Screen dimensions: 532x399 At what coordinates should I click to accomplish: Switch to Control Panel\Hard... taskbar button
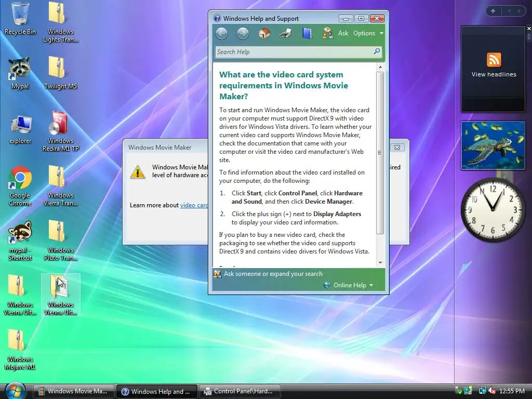(x=240, y=391)
